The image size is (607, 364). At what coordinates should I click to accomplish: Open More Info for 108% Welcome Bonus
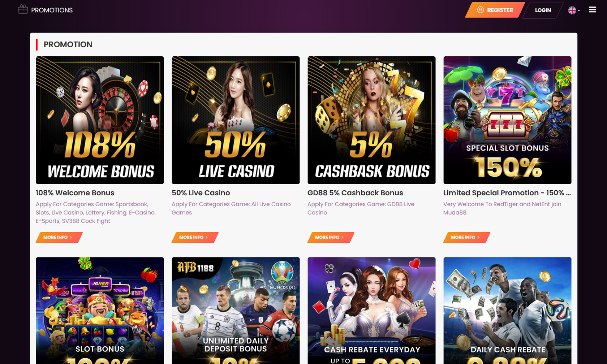click(59, 237)
